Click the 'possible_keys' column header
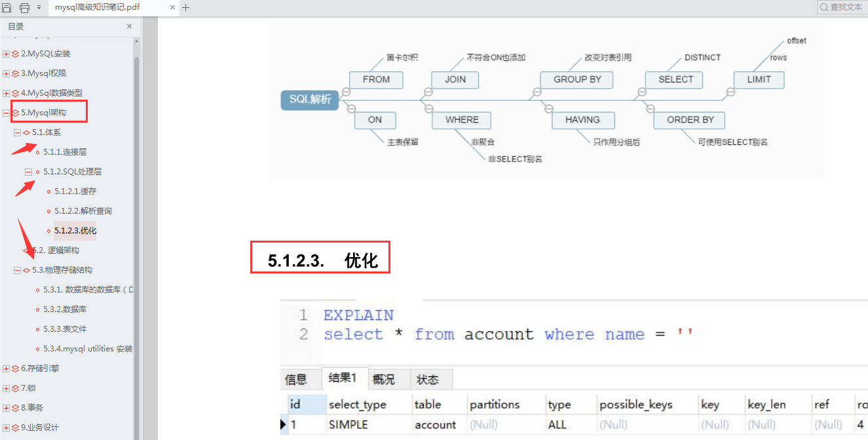868x440 pixels. pos(636,405)
